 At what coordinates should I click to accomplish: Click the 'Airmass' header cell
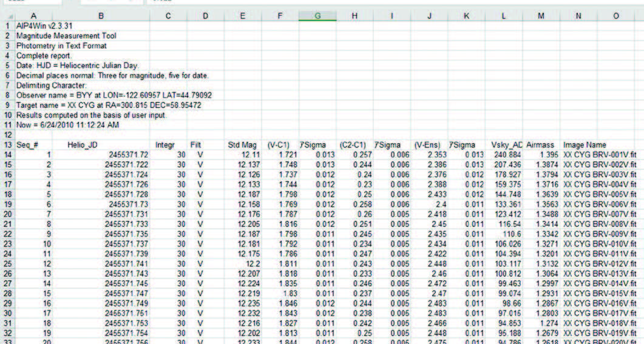click(541, 145)
